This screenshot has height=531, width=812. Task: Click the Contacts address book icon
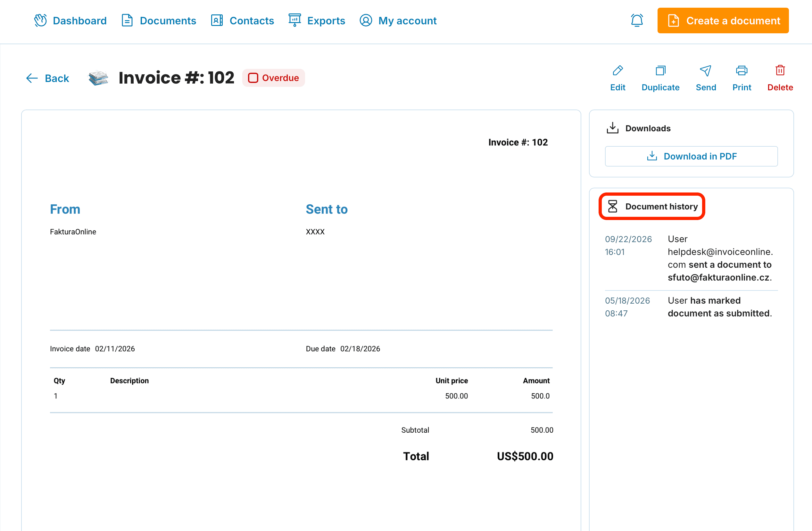pos(217,20)
